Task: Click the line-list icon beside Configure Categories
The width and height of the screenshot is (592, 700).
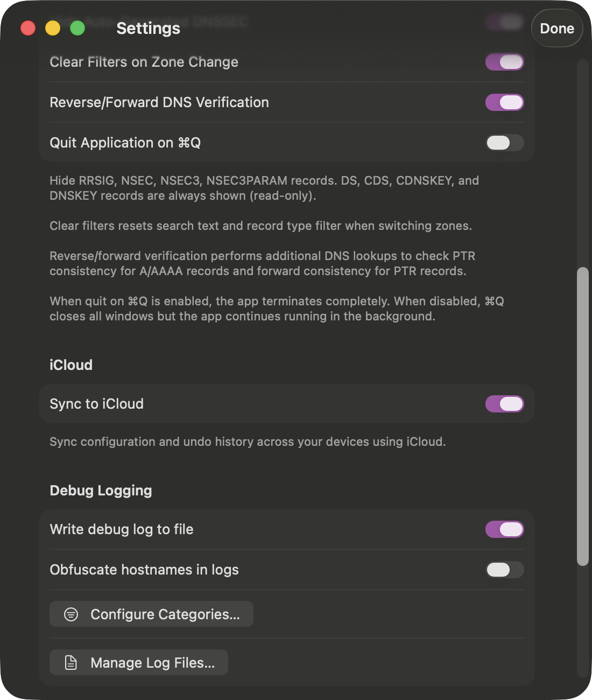Action: 71,614
